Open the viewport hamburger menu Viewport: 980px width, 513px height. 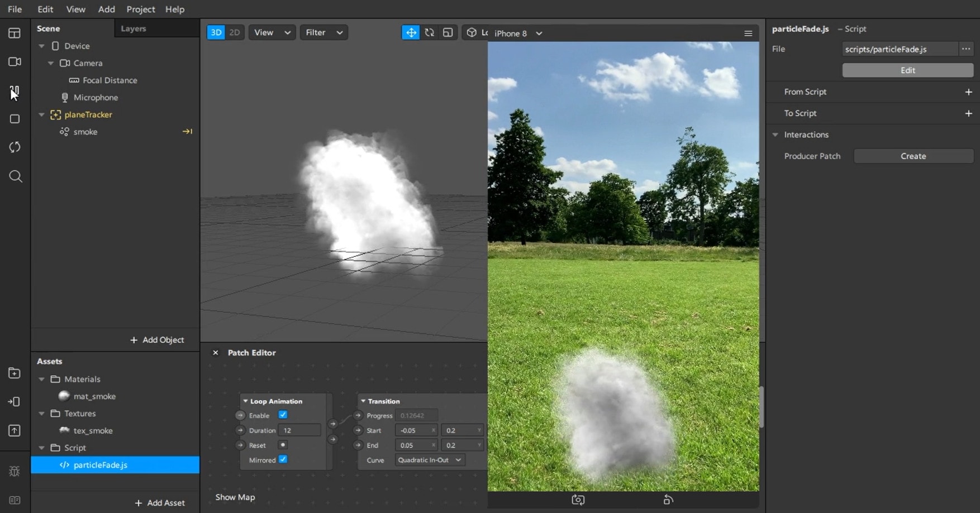click(x=748, y=33)
